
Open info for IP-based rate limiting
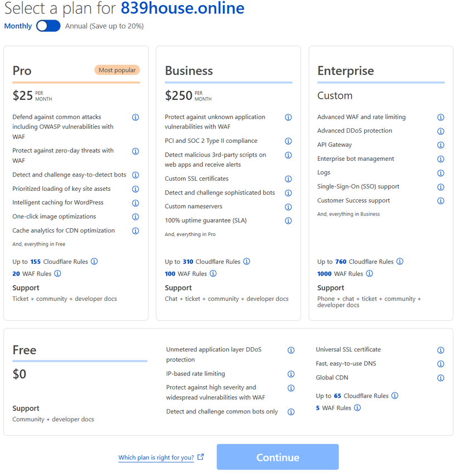coord(290,374)
